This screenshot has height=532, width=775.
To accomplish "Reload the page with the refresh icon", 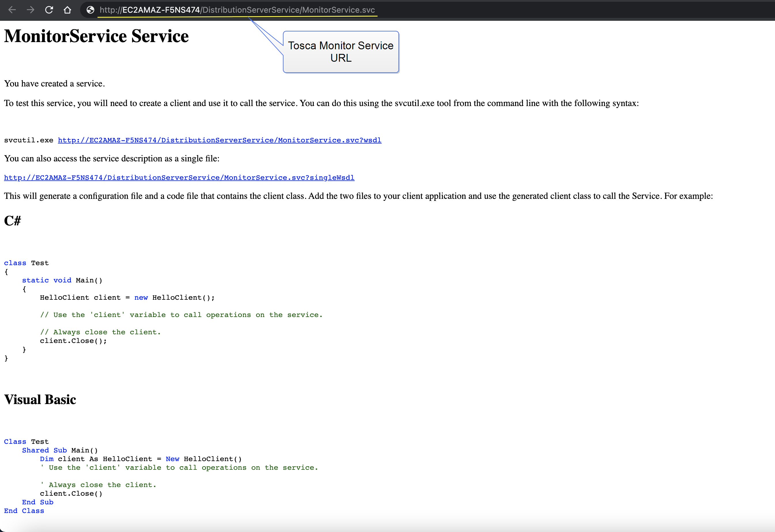I will point(49,10).
